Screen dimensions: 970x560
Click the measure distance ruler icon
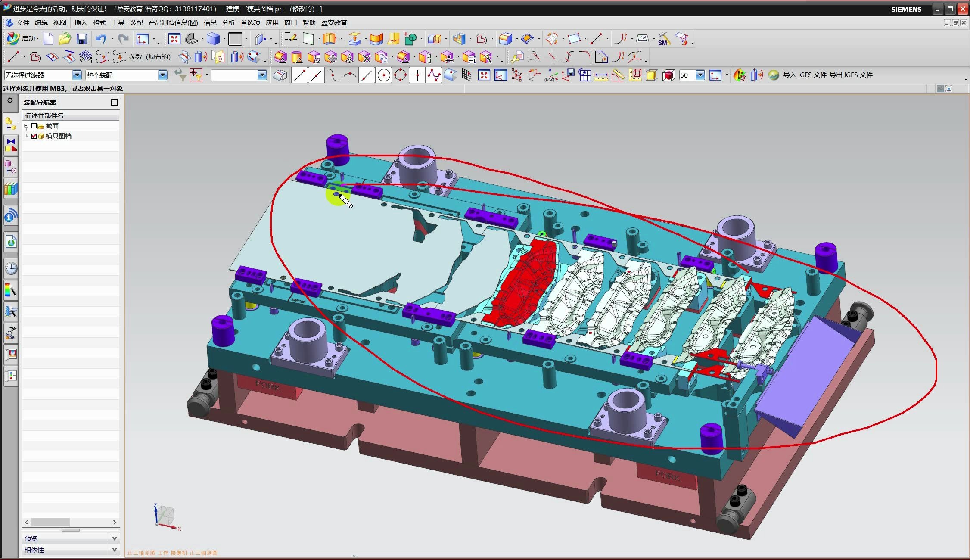click(x=601, y=76)
